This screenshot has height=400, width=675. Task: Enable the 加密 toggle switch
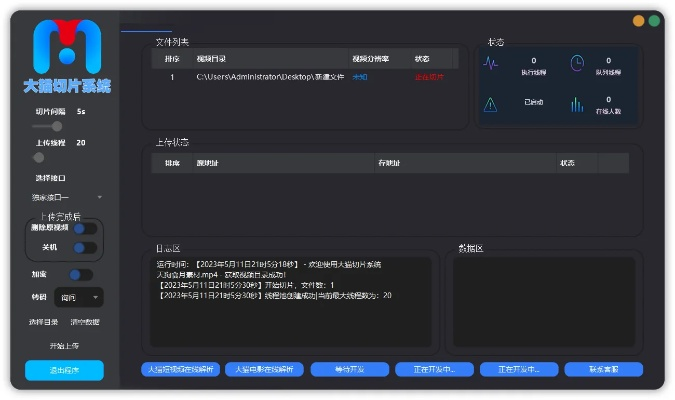[80, 274]
